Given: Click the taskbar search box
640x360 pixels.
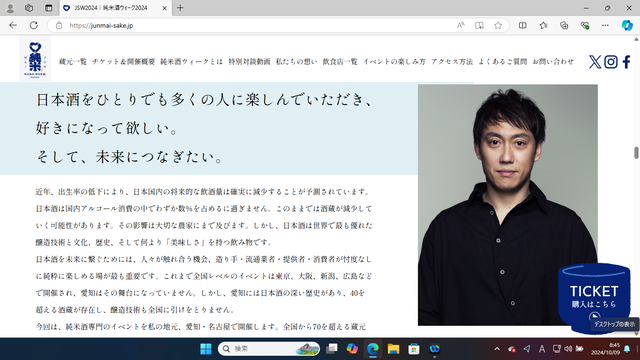Looking at the screenshot, I should pyautogui.click(x=269, y=349).
